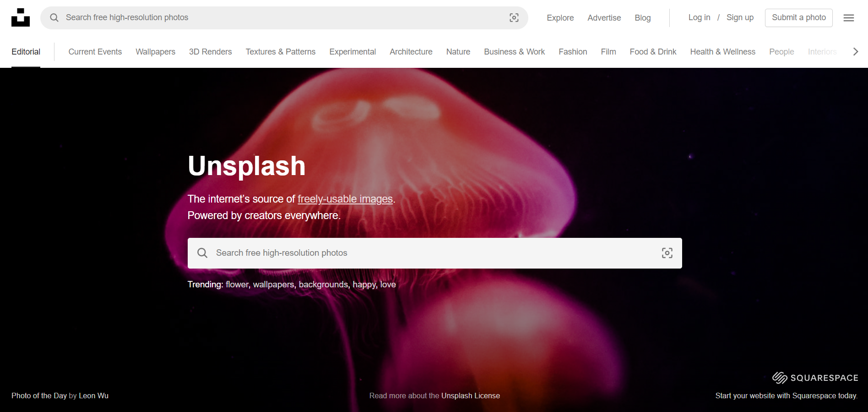868x412 pixels.
Task: Click the trending term wallpapers
Action: pyautogui.click(x=274, y=285)
